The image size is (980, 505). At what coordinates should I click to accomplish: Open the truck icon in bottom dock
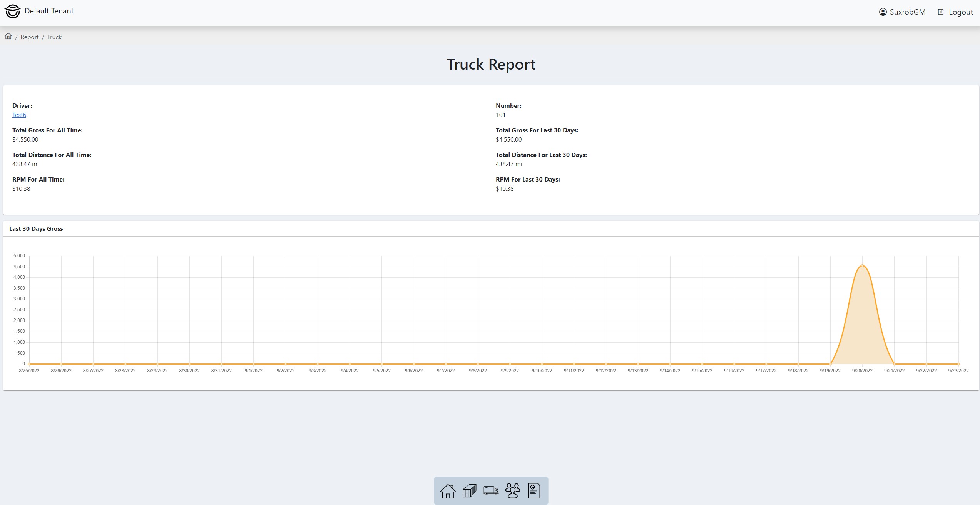491,491
